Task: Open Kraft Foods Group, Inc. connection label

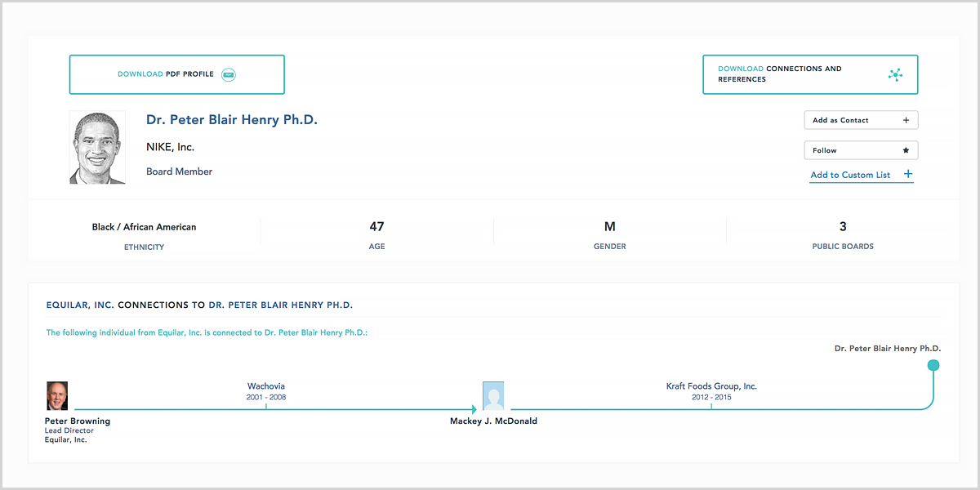Action: tap(711, 386)
